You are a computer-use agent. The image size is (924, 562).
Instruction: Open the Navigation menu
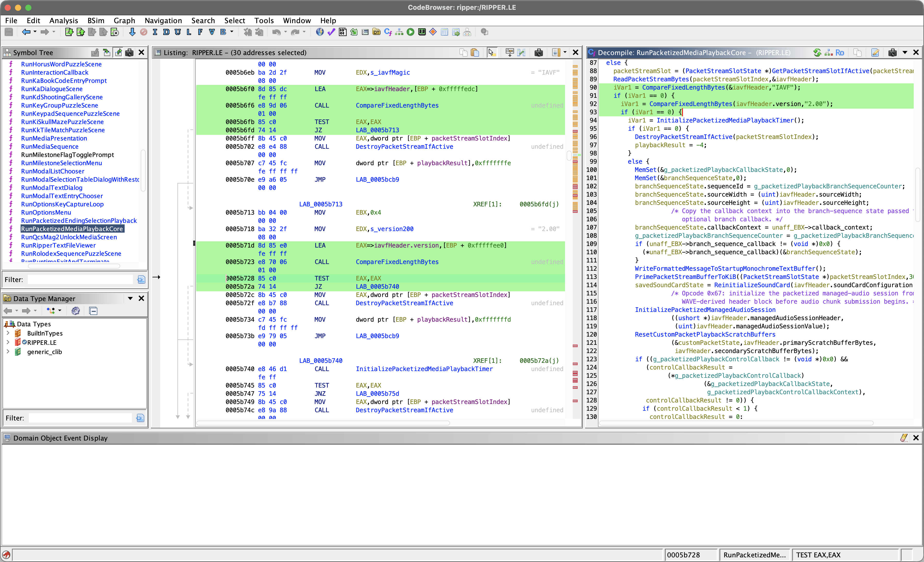(163, 21)
